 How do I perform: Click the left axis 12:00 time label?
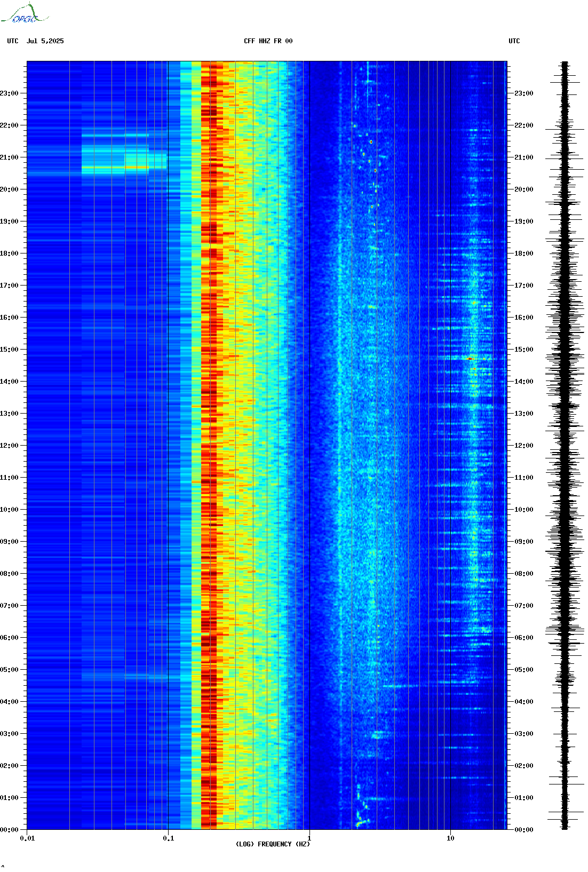pyautogui.click(x=9, y=446)
